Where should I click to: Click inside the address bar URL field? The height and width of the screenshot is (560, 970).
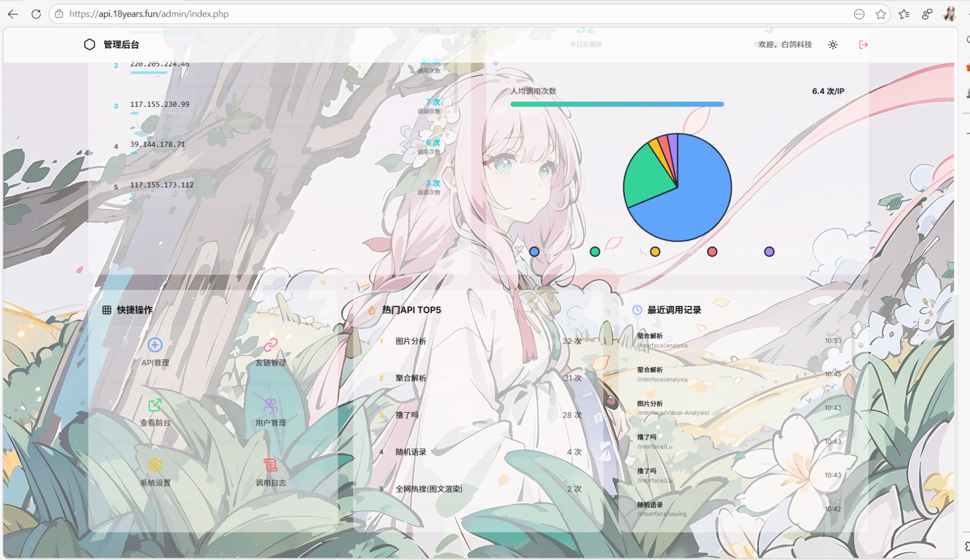[x=207, y=14]
